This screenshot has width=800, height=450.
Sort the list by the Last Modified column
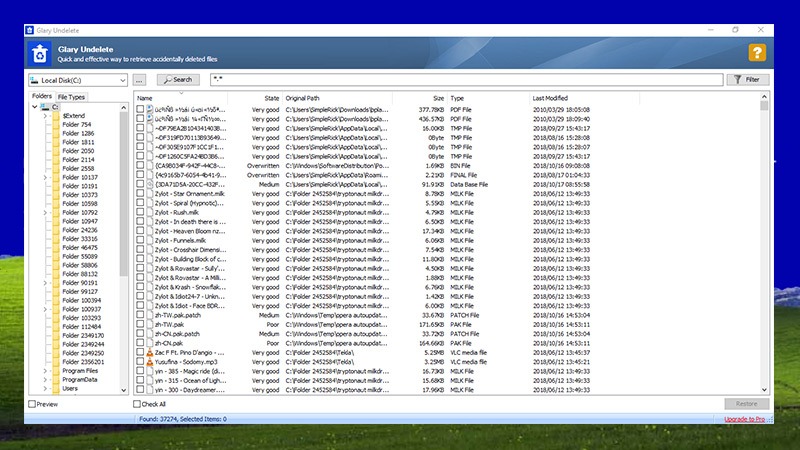click(x=550, y=98)
